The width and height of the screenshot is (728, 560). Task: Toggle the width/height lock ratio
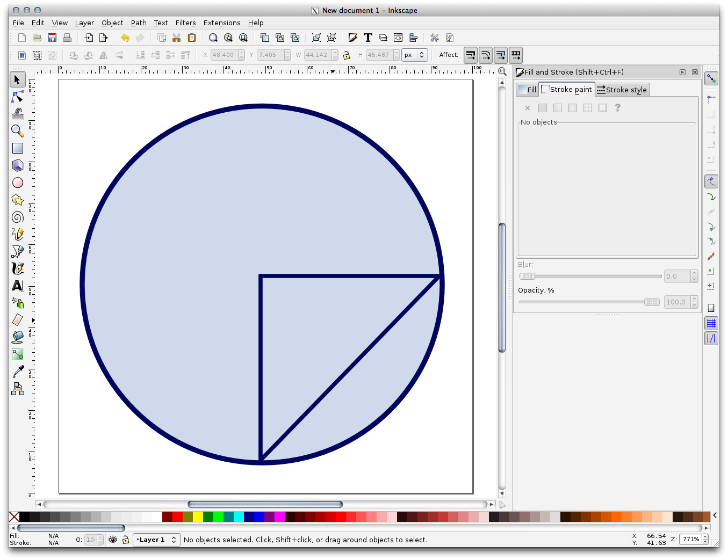click(x=347, y=55)
